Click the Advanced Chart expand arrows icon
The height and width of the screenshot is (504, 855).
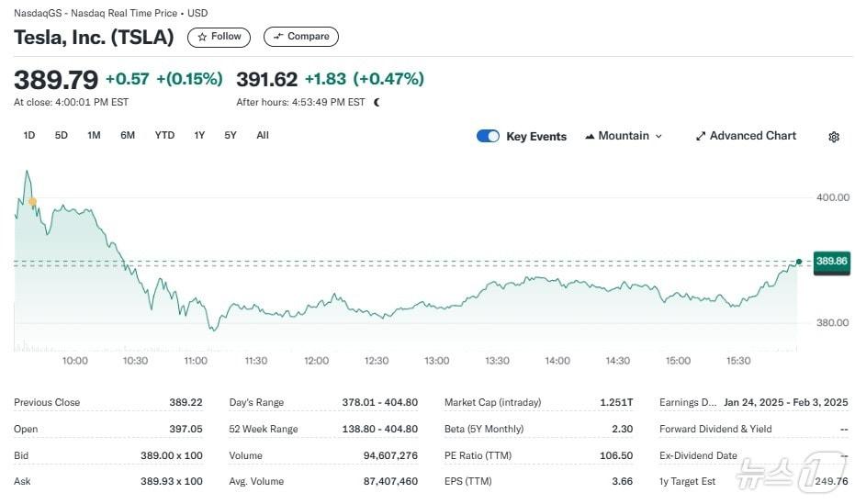pos(701,136)
